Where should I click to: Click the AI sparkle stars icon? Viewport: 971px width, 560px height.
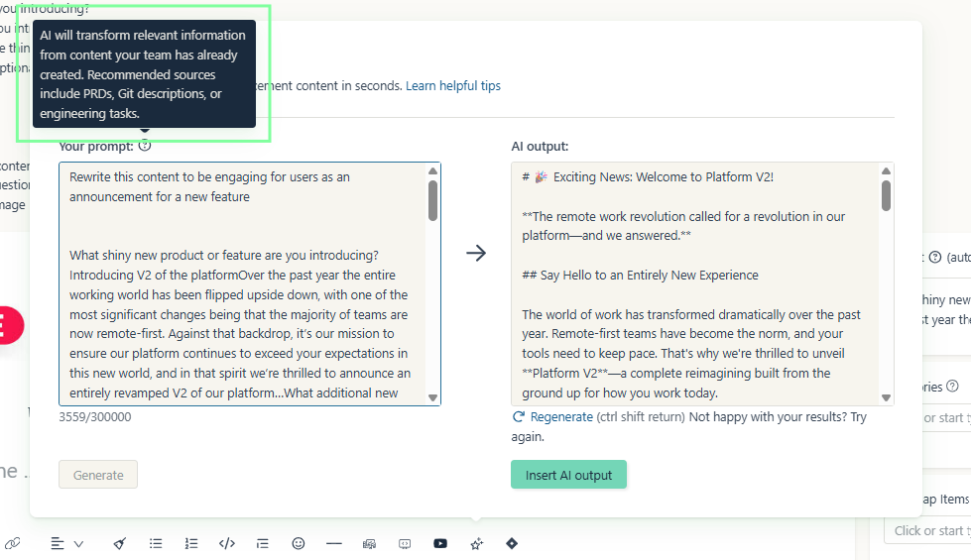point(476,543)
